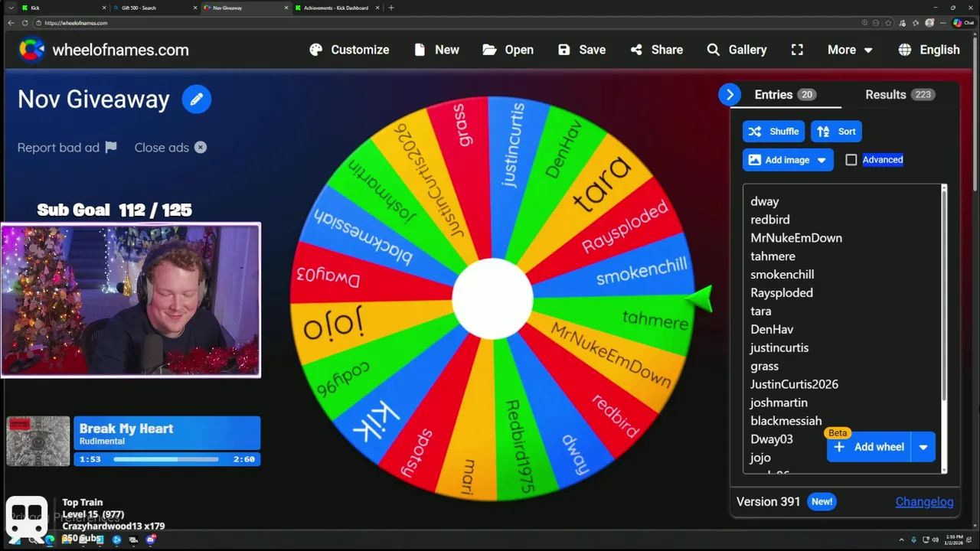The width and height of the screenshot is (980, 551).
Task: Switch to Gift 500 - Search tab
Action: coord(154,8)
